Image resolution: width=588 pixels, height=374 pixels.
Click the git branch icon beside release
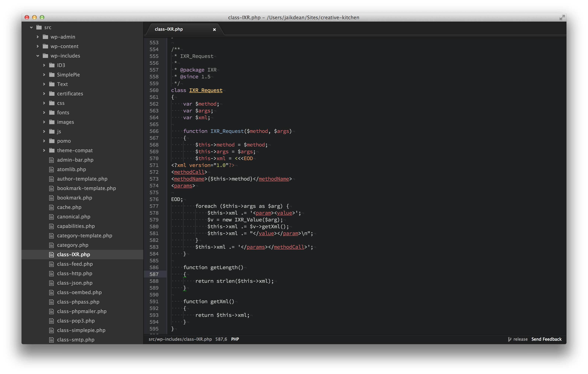510,339
